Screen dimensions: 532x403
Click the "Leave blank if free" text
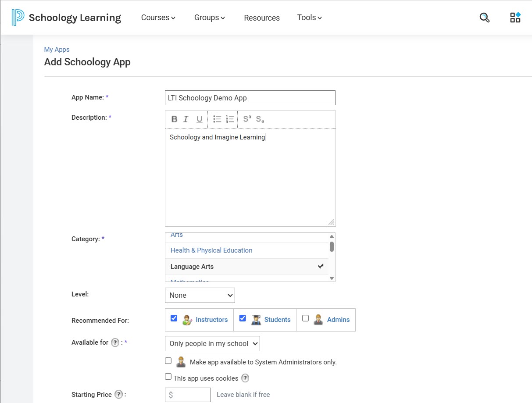243,395
